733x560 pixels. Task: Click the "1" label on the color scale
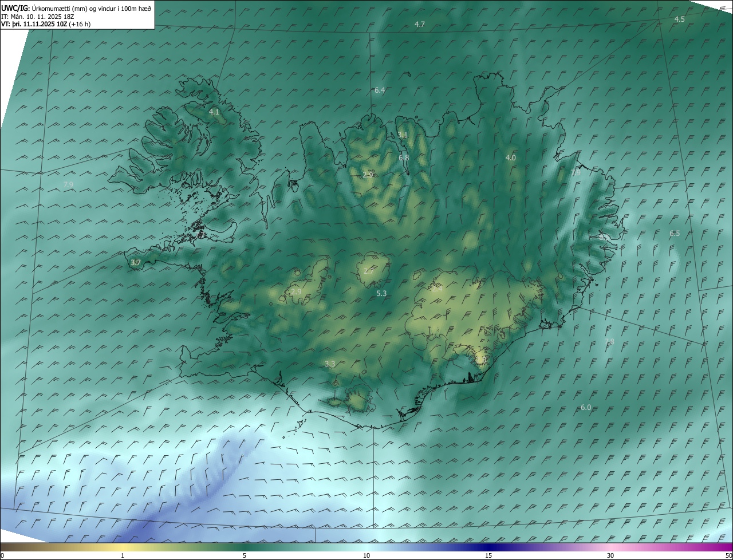[123, 555]
